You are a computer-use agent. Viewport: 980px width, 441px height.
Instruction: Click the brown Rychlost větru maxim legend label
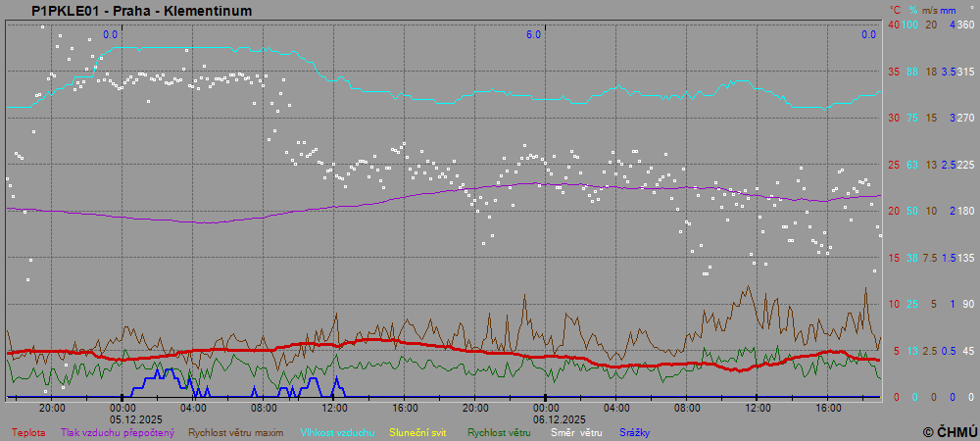click(x=238, y=431)
